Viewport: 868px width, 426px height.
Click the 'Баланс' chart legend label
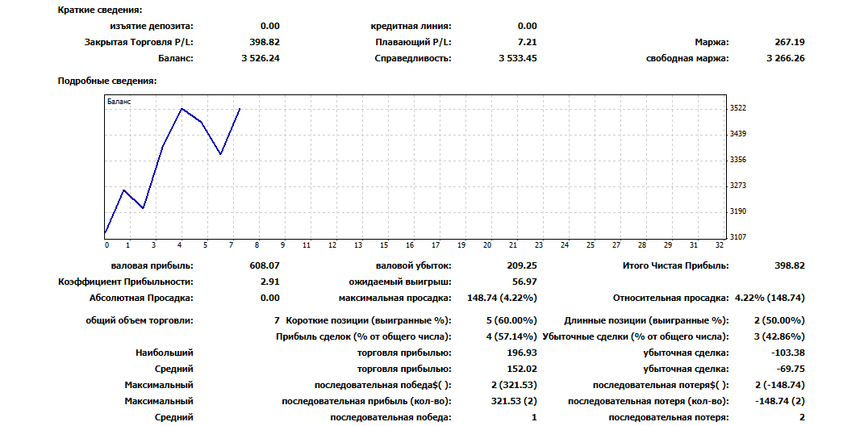(119, 102)
